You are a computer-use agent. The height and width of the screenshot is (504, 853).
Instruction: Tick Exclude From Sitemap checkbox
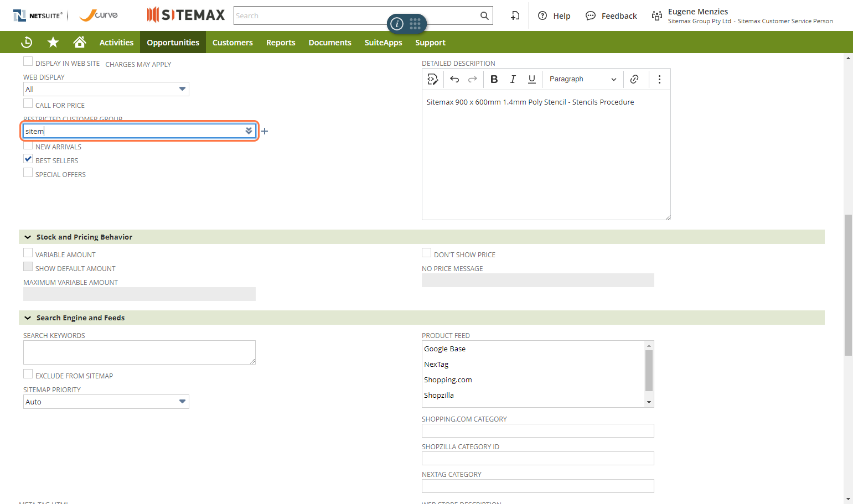click(x=28, y=374)
